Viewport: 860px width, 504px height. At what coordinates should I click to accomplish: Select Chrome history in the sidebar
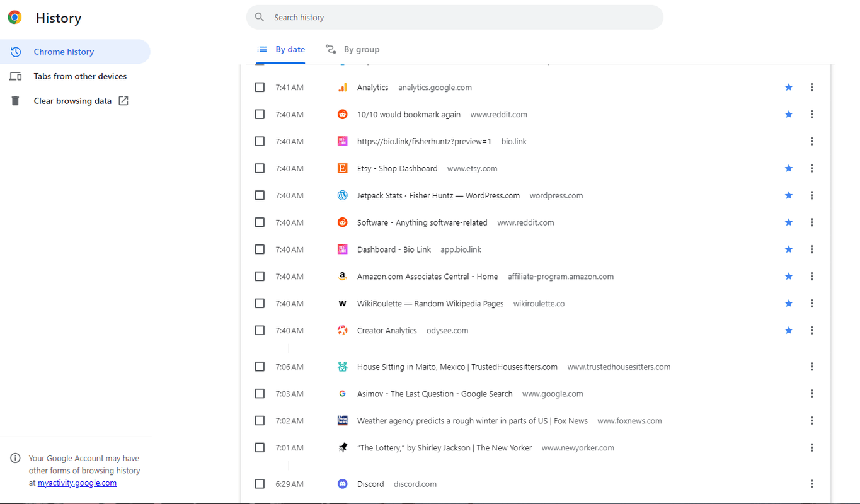(75, 52)
